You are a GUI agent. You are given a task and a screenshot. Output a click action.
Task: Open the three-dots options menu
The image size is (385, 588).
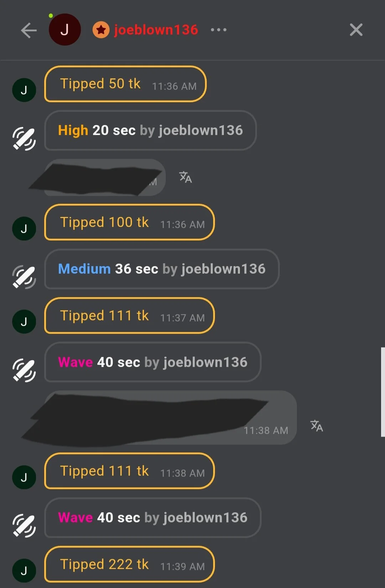219,30
